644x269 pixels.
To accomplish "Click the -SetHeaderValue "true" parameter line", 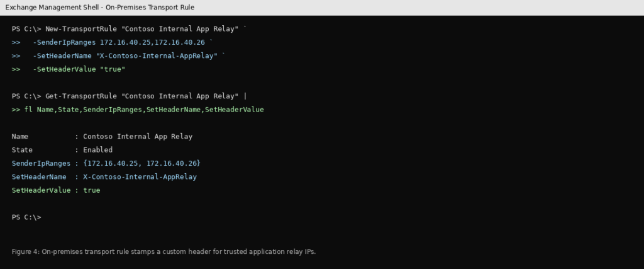I will [69, 69].
